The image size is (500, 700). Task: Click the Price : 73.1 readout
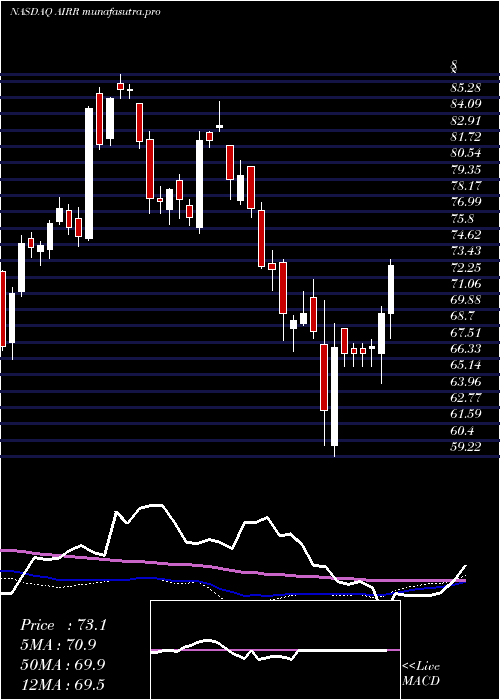(63, 625)
